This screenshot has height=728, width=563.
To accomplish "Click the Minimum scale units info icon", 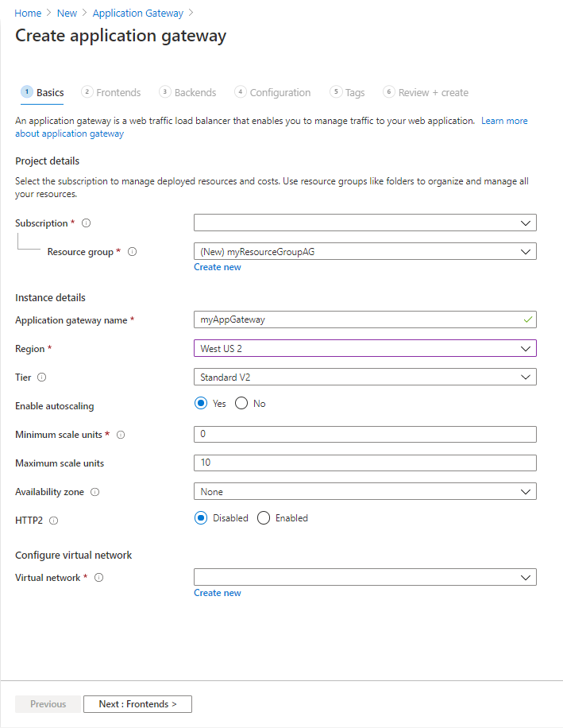I will pyautogui.click(x=119, y=435).
